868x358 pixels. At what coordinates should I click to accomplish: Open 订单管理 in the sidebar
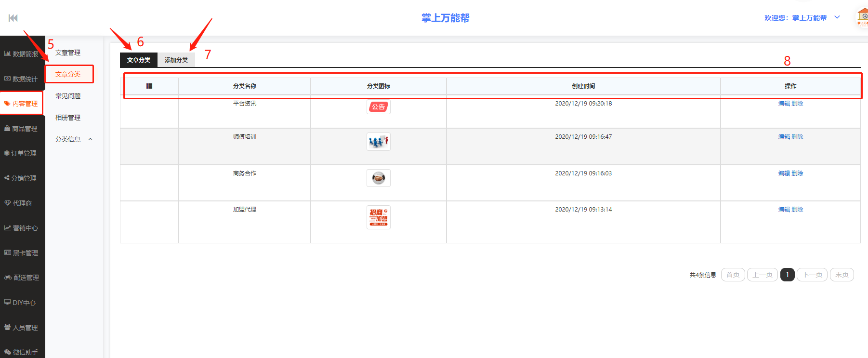[x=22, y=153]
